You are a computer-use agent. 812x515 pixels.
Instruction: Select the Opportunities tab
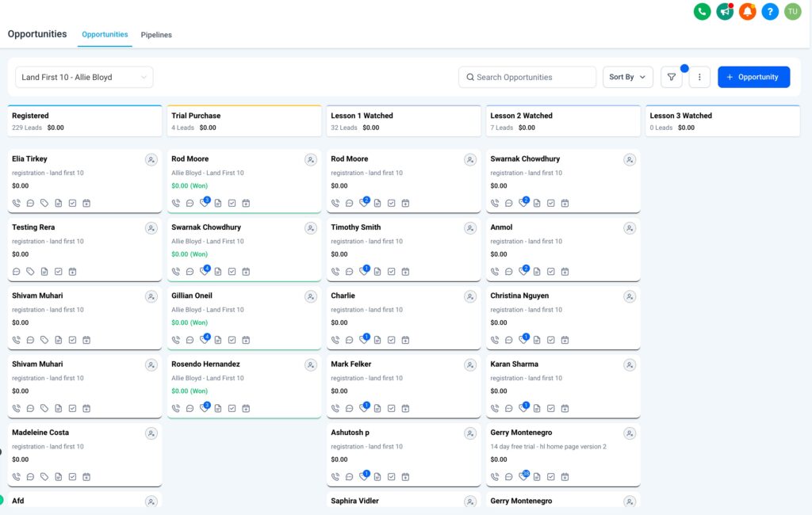coord(104,34)
